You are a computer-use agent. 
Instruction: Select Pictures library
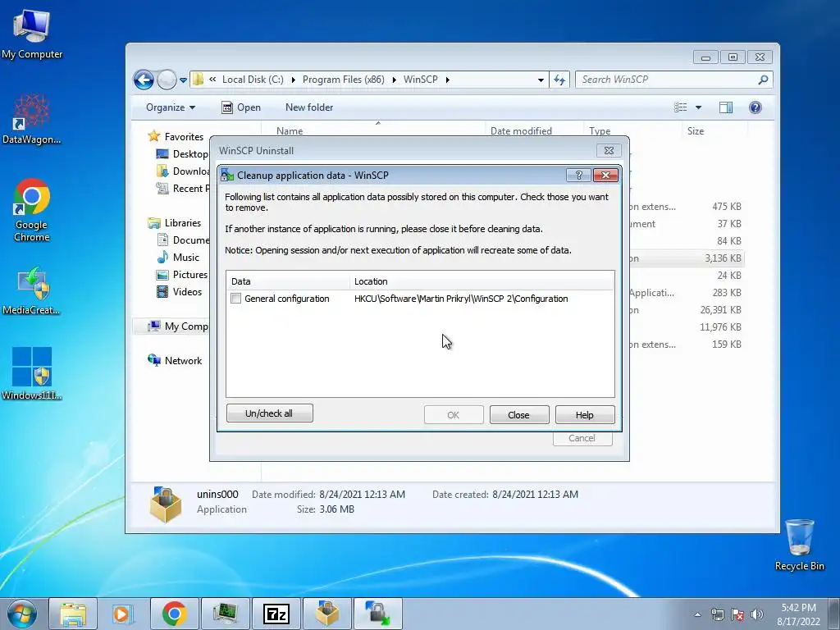click(x=182, y=274)
